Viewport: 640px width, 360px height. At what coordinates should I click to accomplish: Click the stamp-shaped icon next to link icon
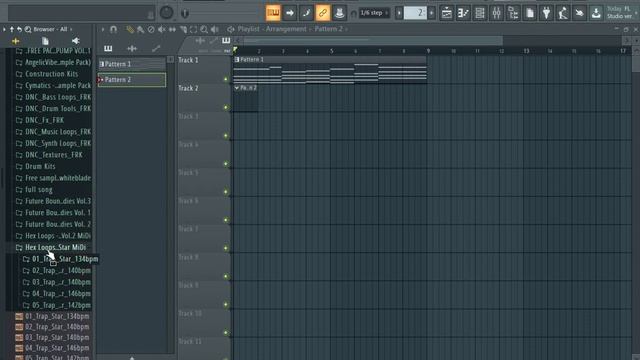[339, 13]
